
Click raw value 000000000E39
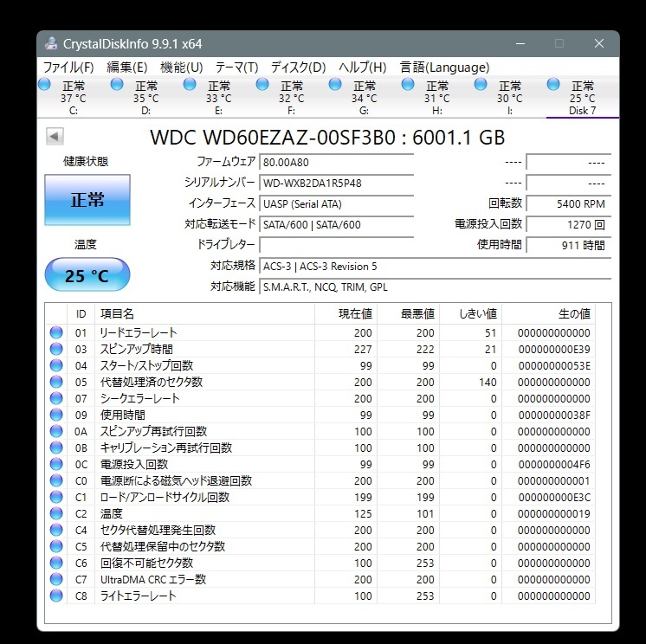[x=554, y=349]
